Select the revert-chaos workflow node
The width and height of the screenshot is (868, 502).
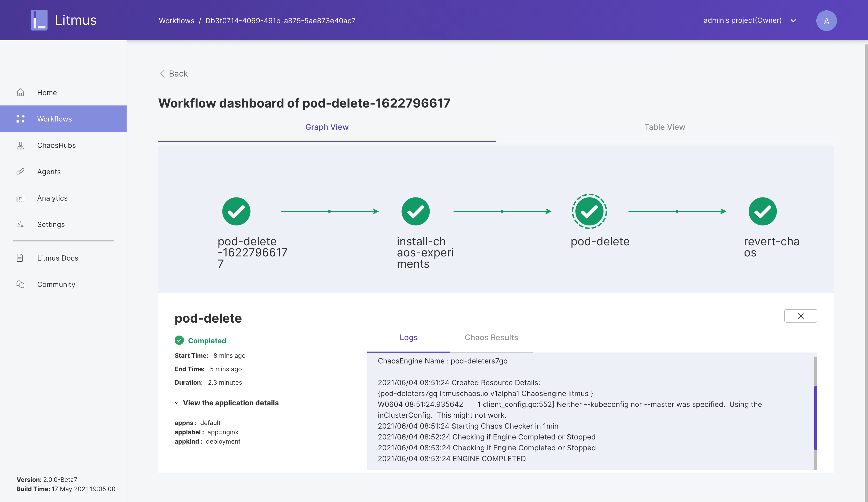762,211
